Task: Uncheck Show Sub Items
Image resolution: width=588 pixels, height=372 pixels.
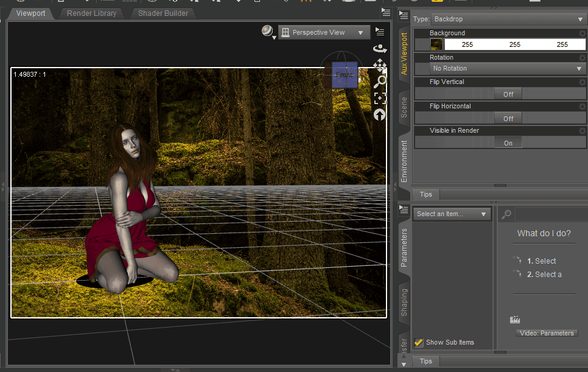Action: coord(419,342)
